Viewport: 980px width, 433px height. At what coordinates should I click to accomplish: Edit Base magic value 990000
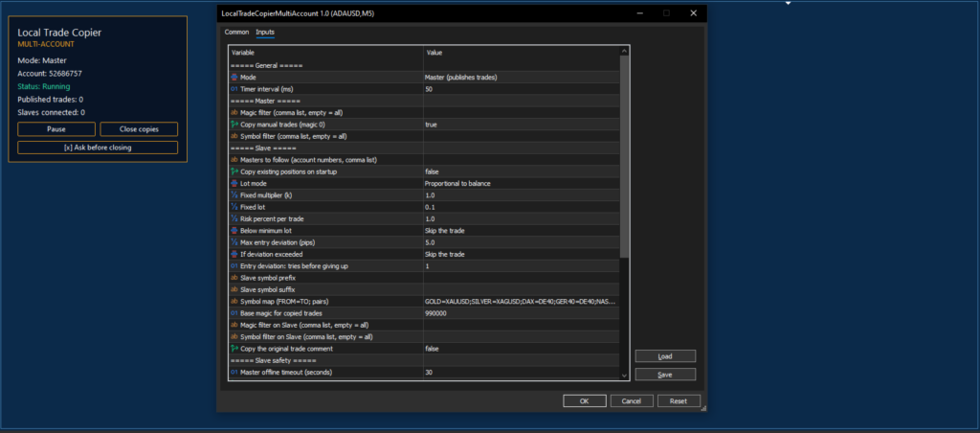(522, 313)
